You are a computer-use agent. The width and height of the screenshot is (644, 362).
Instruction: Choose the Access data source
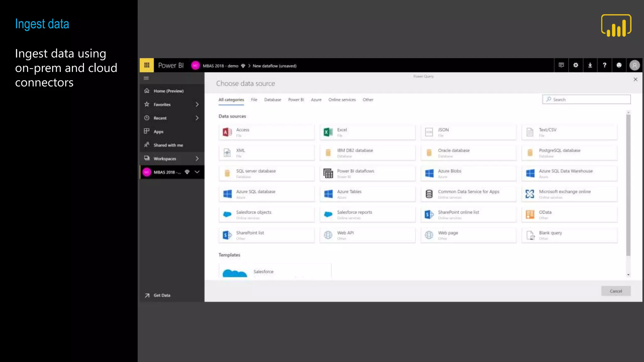point(267,132)
